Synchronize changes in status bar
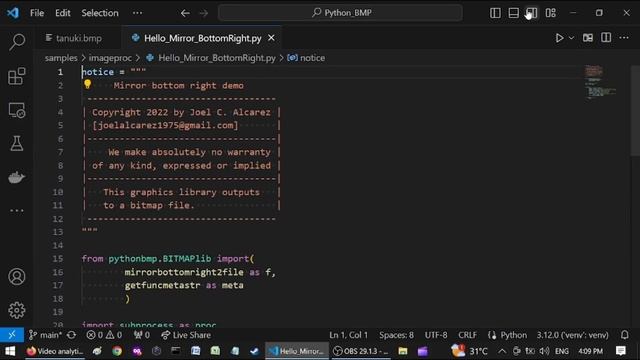The width and height of the screenshot is (640, 360). 71,335
